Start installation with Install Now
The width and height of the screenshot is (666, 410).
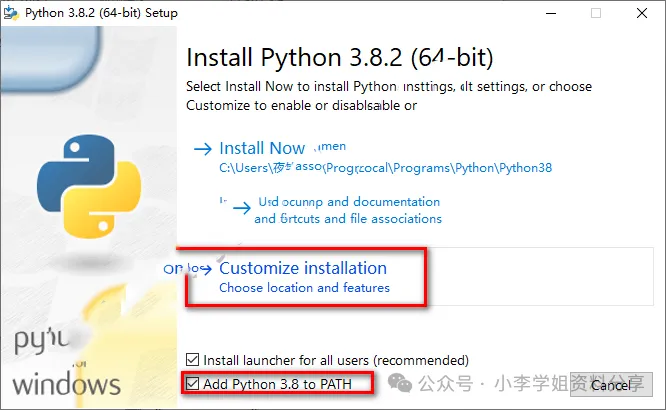[262, 148]
